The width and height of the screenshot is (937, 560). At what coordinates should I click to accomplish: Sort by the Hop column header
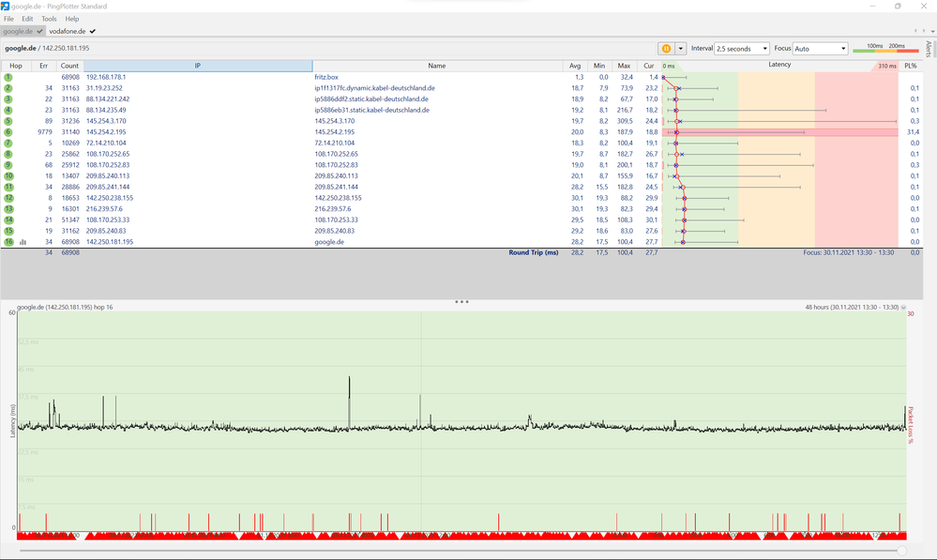pos(16,66)
